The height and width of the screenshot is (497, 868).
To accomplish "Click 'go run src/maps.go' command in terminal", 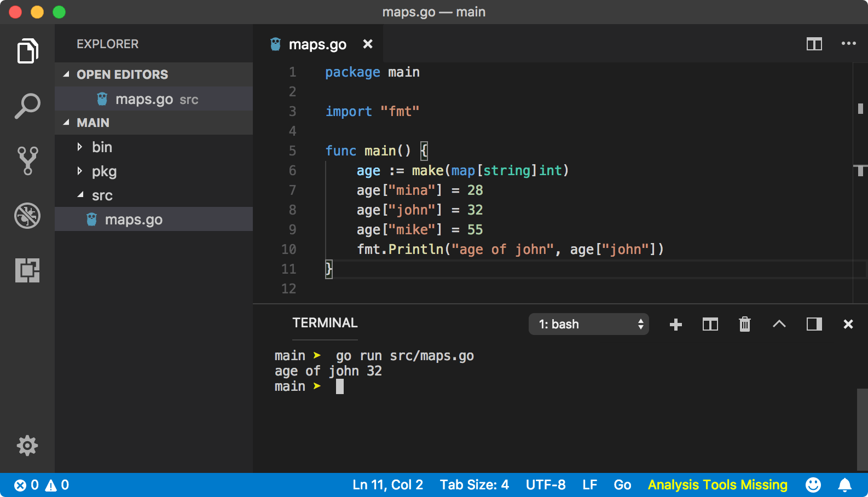I will click(405, 356).
